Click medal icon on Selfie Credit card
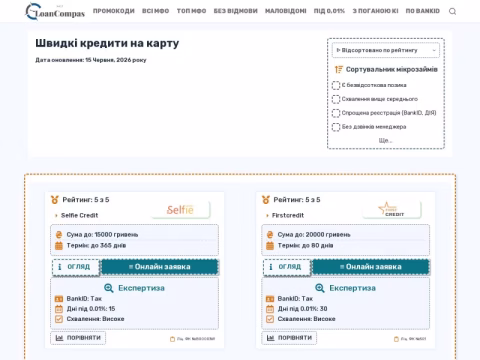Image resolution: width=480 pixels, height=360 pixels. (55, 200)
